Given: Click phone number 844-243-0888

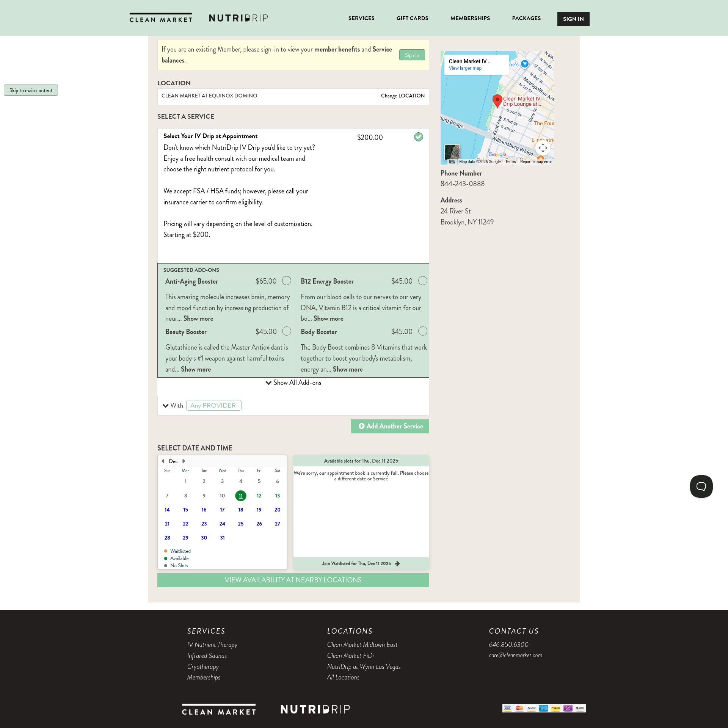Looking at the screenshot, I should tap(462, 184).
